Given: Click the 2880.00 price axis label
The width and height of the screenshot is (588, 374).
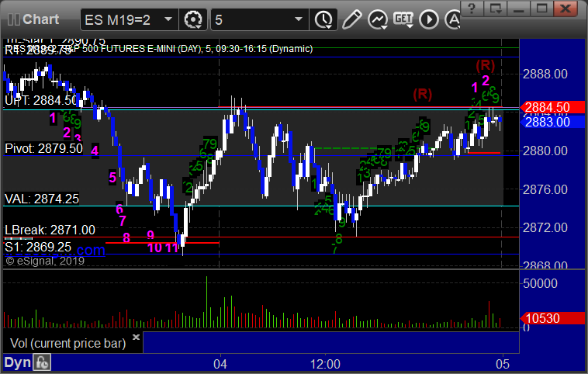Looking at the screenshot, I should coord(545,151).
